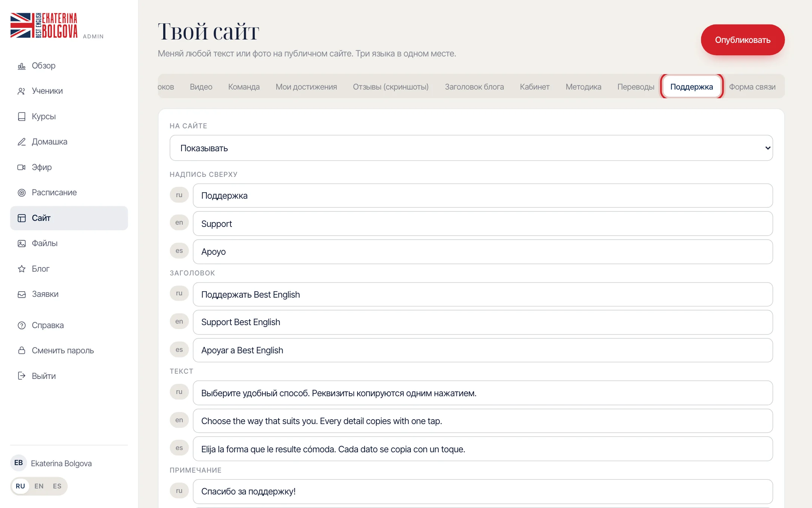Open Ученики in the sidebar

click(x=69, y=91)
